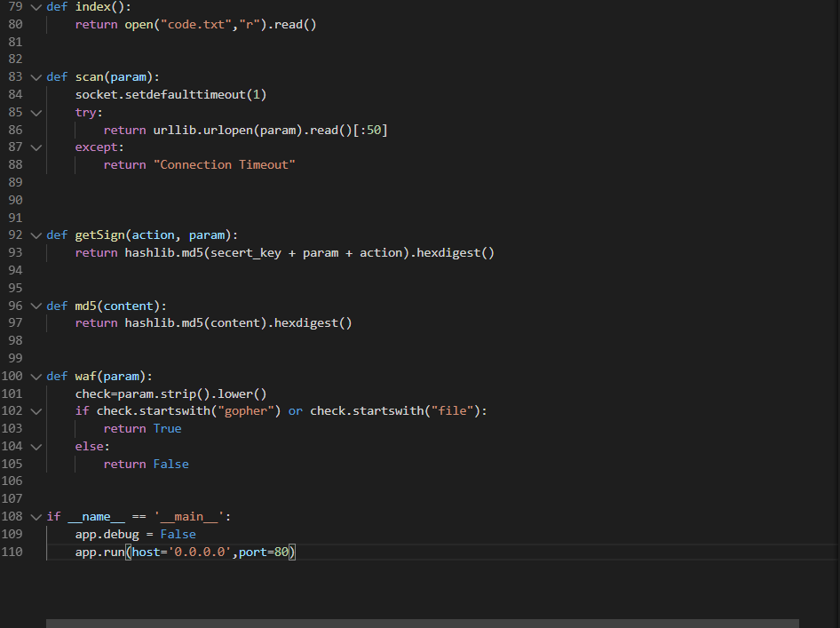
Task: Click line number 93 in the gutter
Action: pyautogui.click(x=15, y=252)
